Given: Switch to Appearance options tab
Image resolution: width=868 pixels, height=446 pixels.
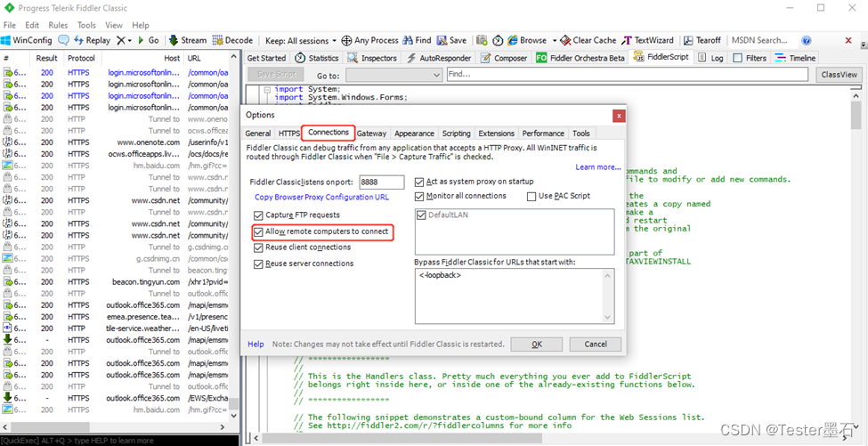Looking at the screenshot, I should pos(414,134).
